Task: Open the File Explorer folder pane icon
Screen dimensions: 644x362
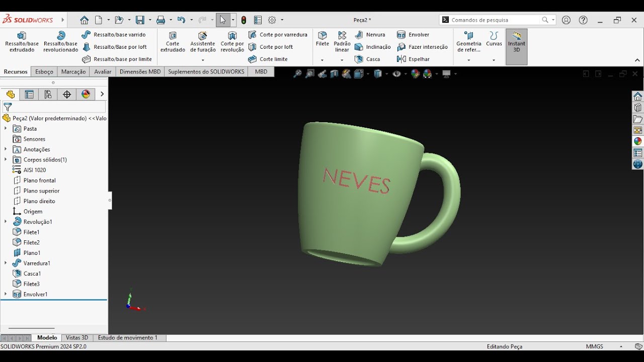Action: 638,119
